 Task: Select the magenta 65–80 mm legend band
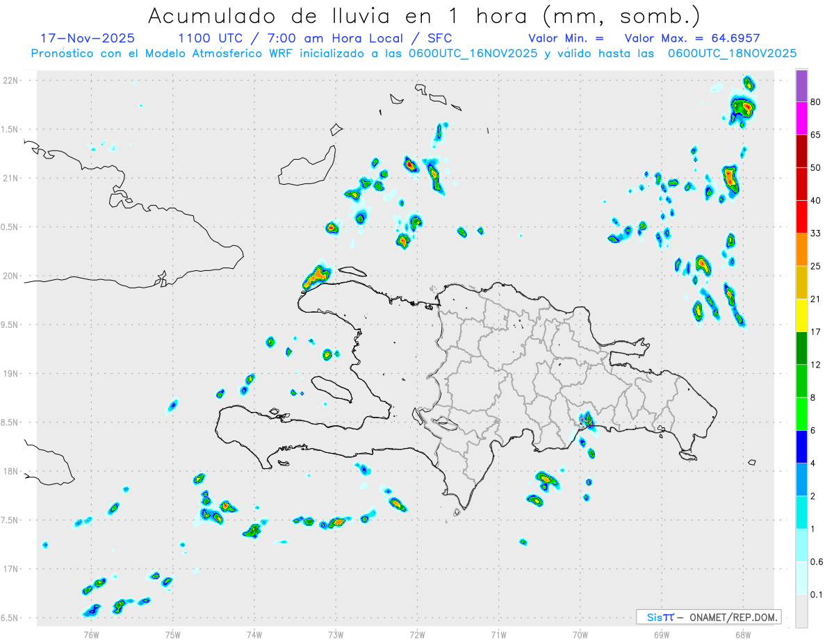click(801, 119)
